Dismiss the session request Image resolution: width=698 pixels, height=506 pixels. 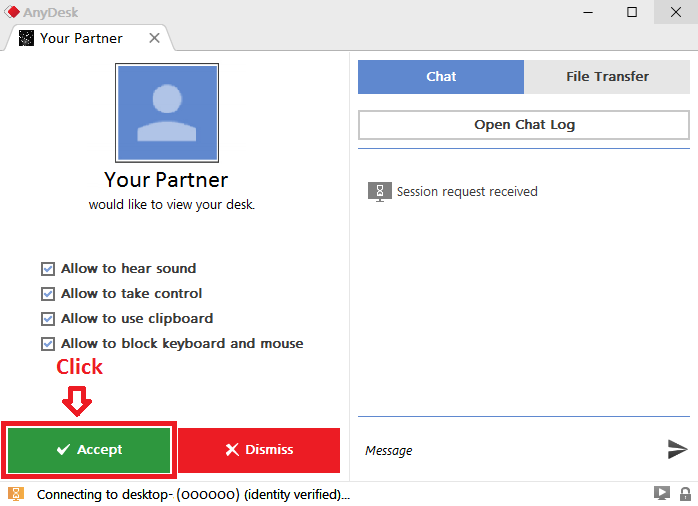(259, 450)
